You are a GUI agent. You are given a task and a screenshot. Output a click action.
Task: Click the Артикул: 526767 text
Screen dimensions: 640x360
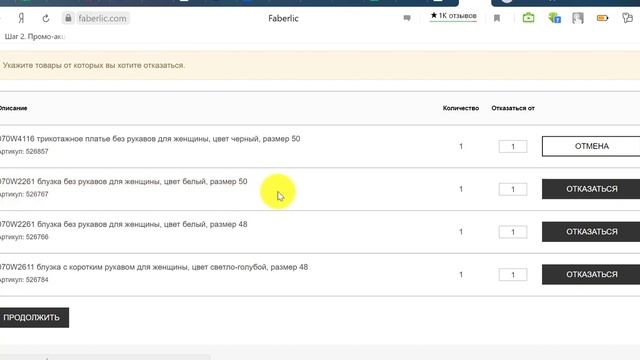24,194
